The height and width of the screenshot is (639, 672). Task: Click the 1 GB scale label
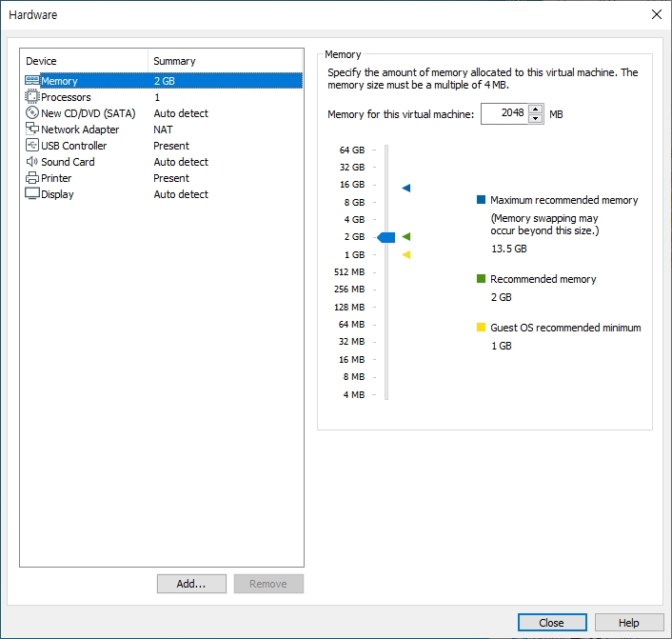[354, 254]
